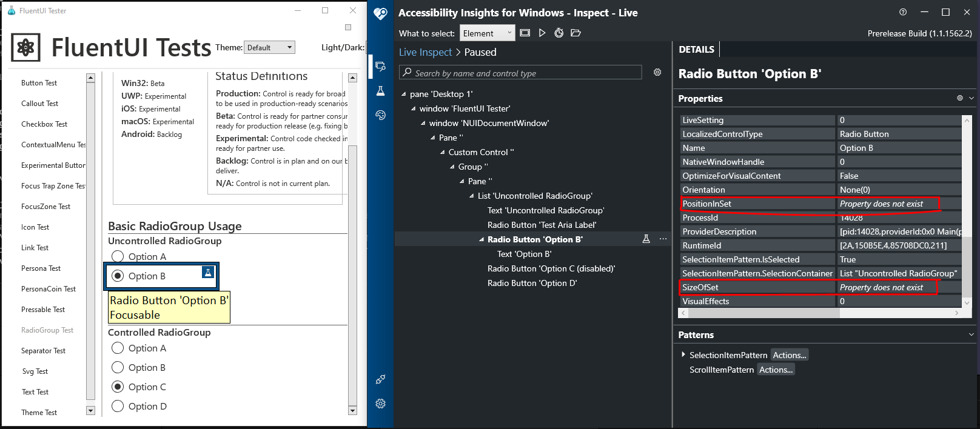Expand the SelectionItemPattern triangle
The width and height of the screenshot is (980, 429).
tap(683, 354)
